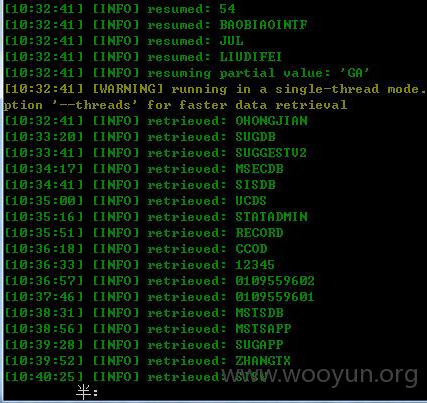Click the WARNING single-thread mode line

point(215,89)
